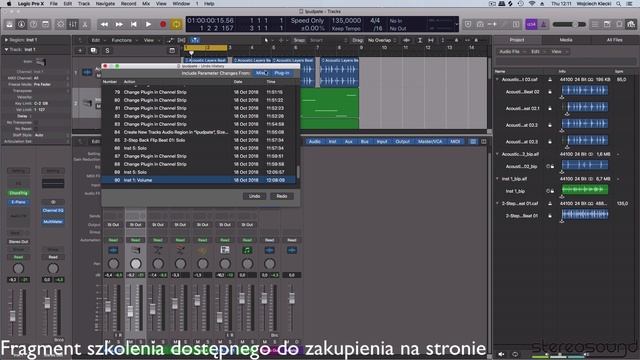Toggle the Master/VCA mixer filter button
The image size is (640, 360).
click(x=430, y=142)
